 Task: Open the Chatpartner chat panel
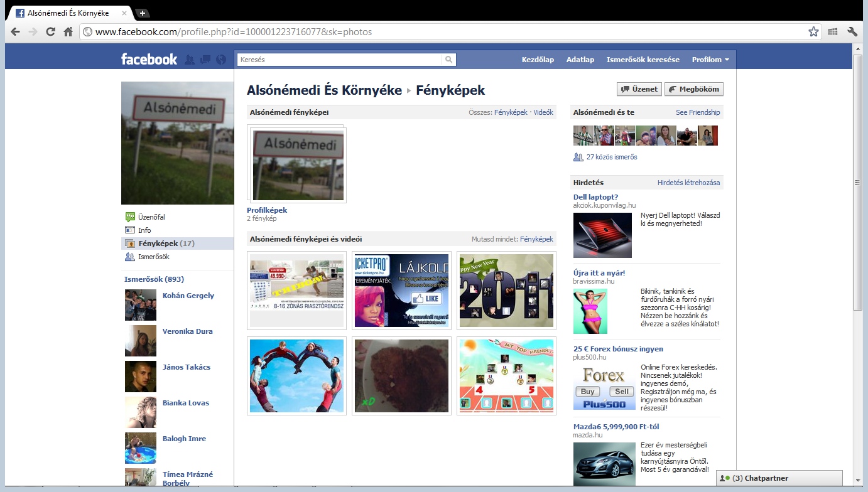pyautogui.click(x=779, y=478)
